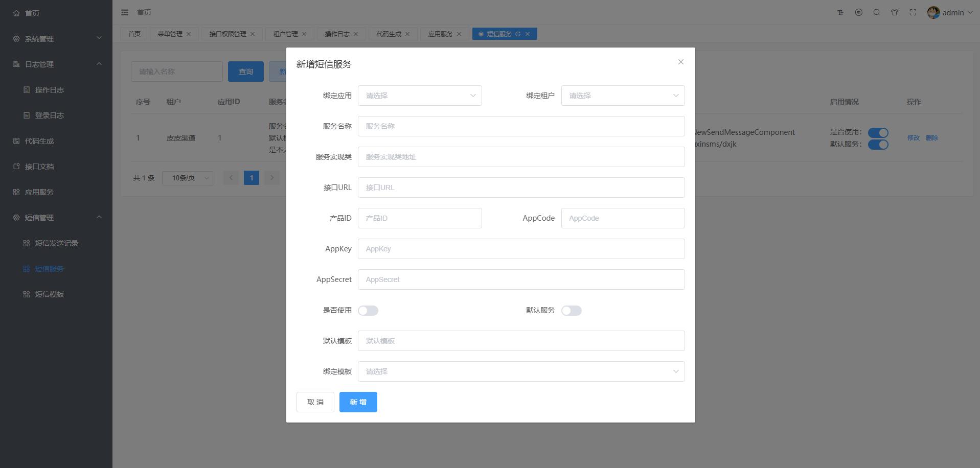This screenshot has height=468, width=980.
Task: Click the 查询 search button
Action: [246, 72]
